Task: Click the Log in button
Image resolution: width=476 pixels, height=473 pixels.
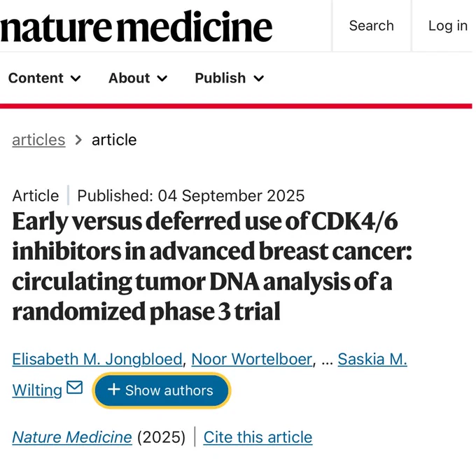Action: tap(447, 26)
